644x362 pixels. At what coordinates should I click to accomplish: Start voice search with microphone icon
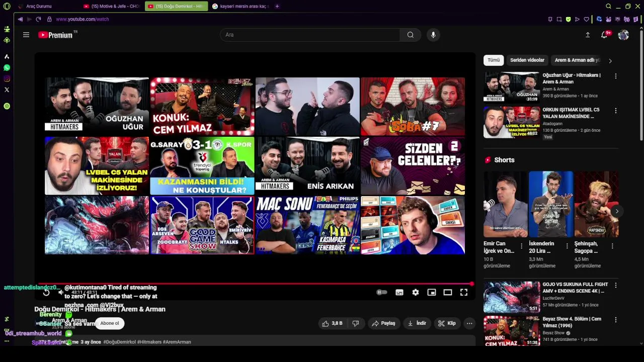(433, 35)
